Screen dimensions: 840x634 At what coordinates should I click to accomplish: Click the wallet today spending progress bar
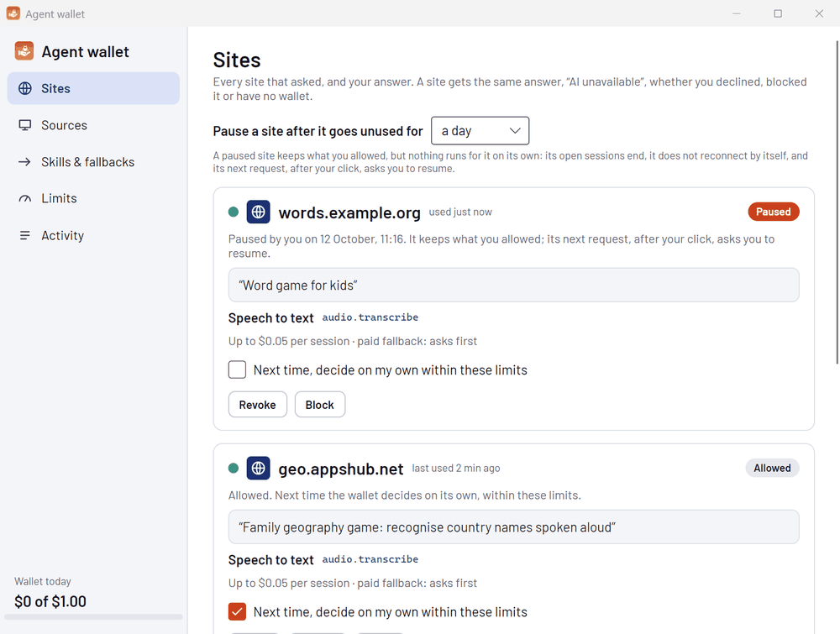(93, 617)
